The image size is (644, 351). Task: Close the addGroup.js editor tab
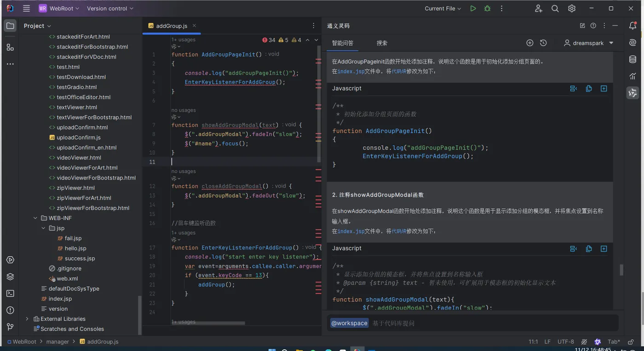click(x=194, y=26)
